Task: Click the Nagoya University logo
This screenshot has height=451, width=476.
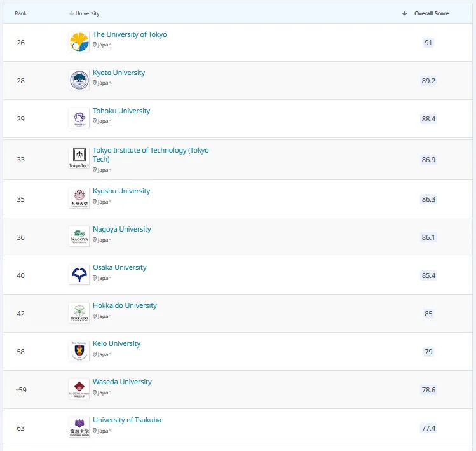Action: pyautogui.click(x=79, y=237)
